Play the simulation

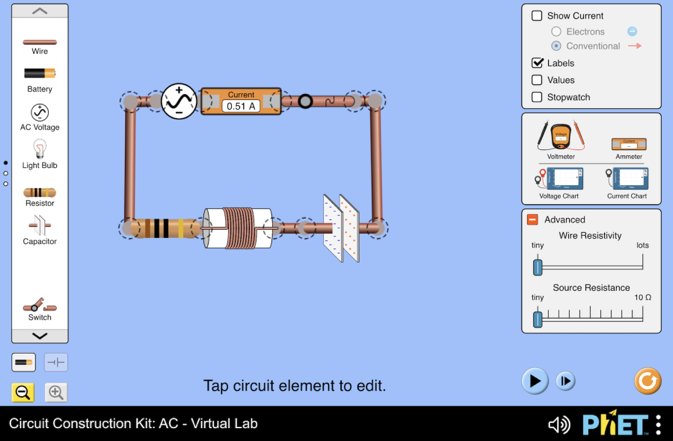(535, 380)
